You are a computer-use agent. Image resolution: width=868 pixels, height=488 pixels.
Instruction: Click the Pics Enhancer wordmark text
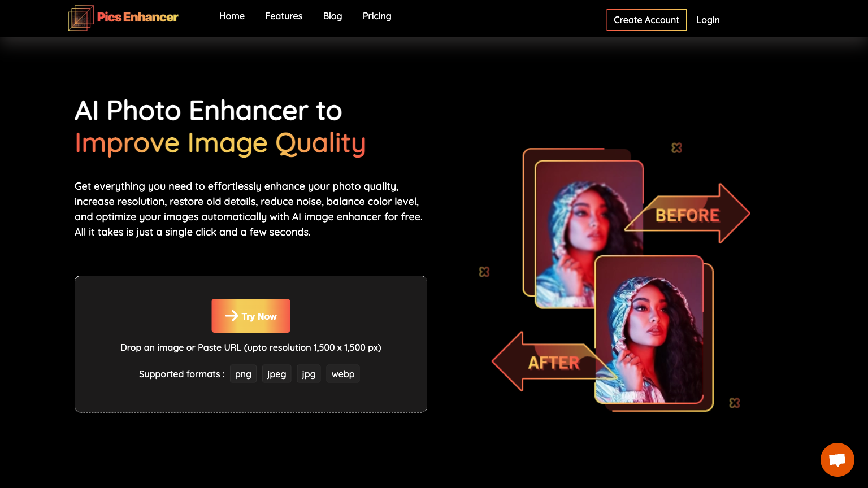tap(137, 17)
